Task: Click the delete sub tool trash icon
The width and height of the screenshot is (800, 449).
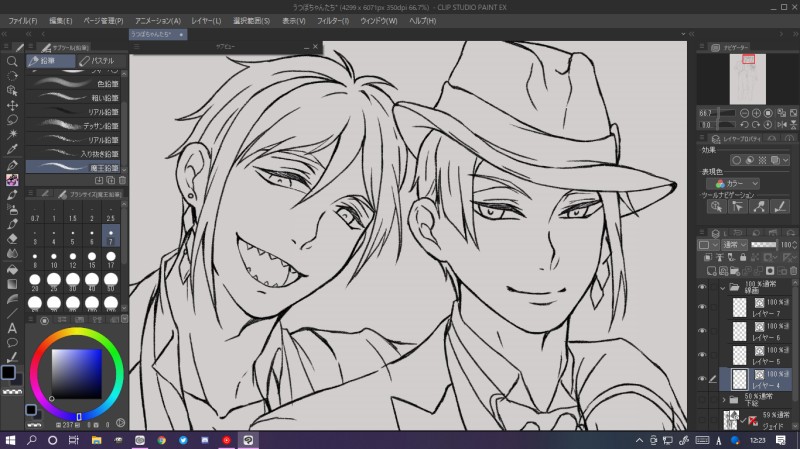Action: pyautogui.click(x=124, y=180)
